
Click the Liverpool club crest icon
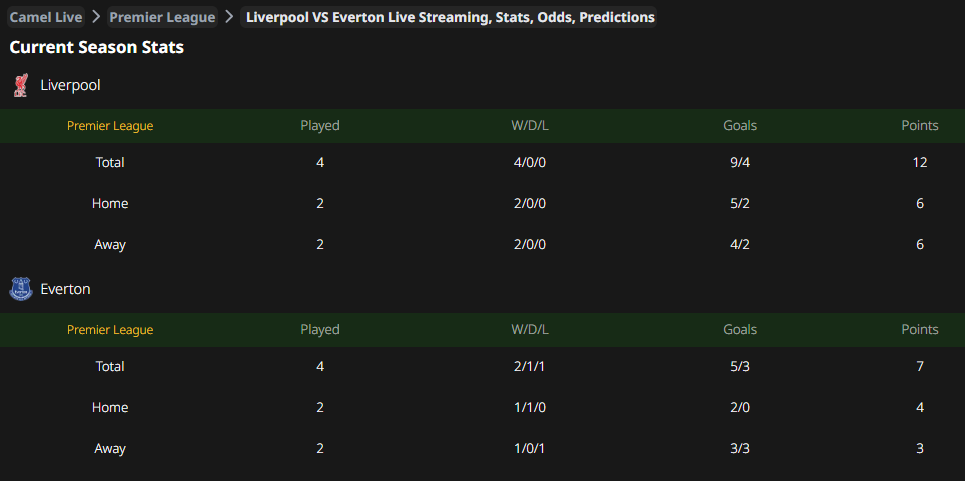click(21, 85)
